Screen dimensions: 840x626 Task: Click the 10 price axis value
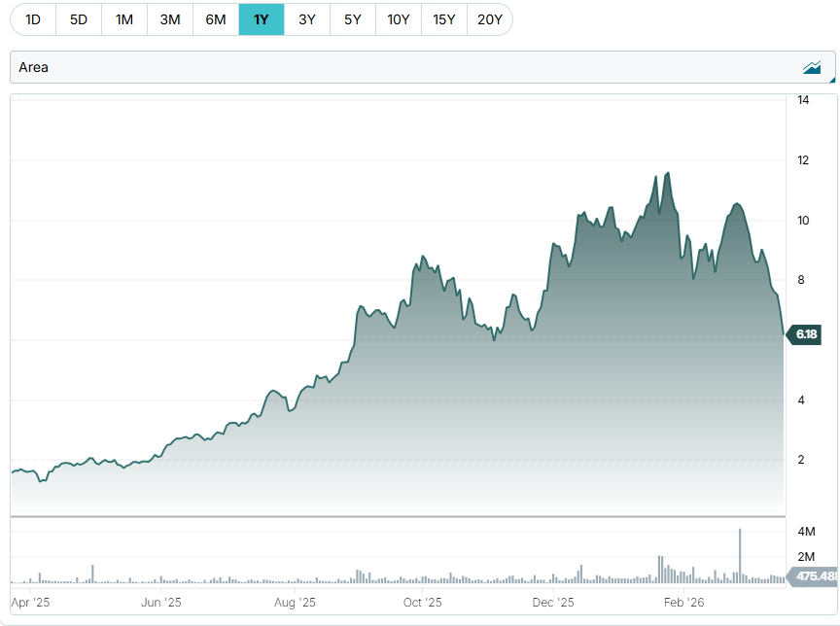click(x=803, y=221)
